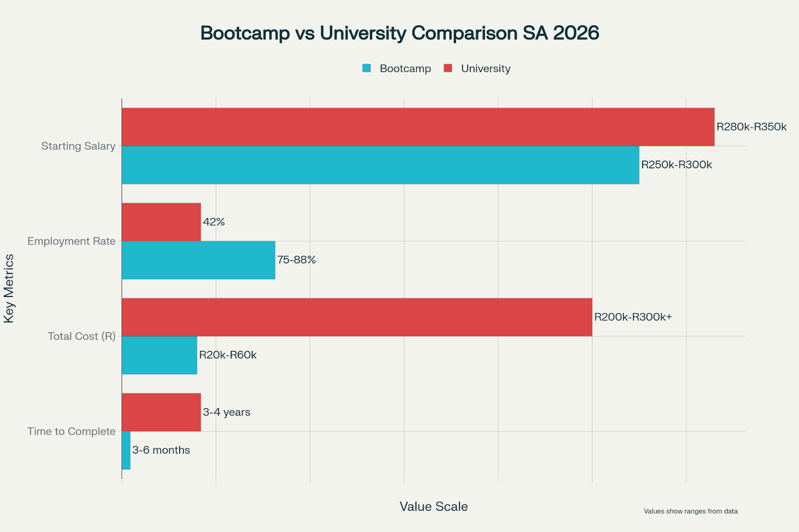Select the teal Bootcamp Starting Salary bar

380,165
